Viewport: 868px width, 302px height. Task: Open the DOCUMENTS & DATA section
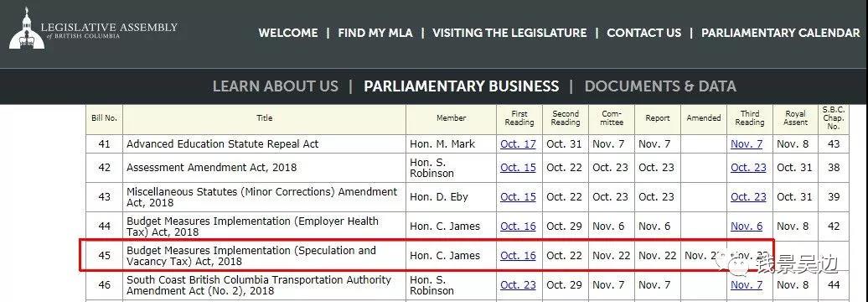click(660, 86)
